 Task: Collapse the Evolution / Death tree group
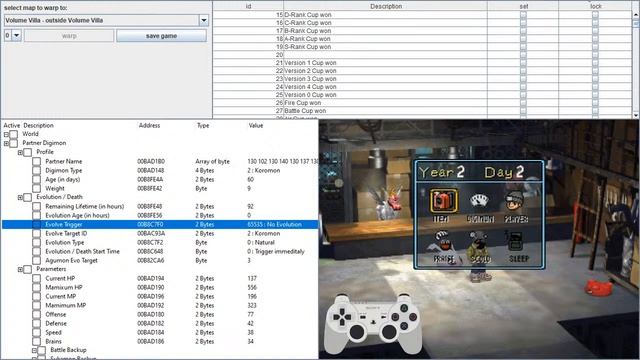pyautogui.click(x=20, y=197)
